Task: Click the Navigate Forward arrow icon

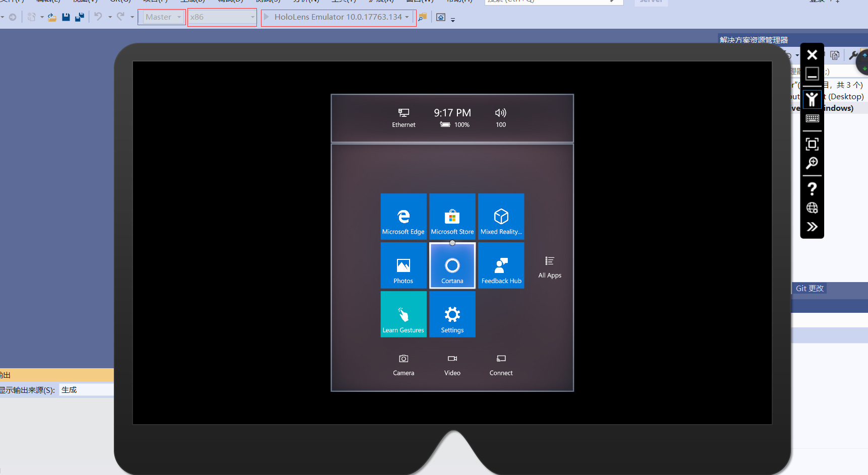Action: 13,17
